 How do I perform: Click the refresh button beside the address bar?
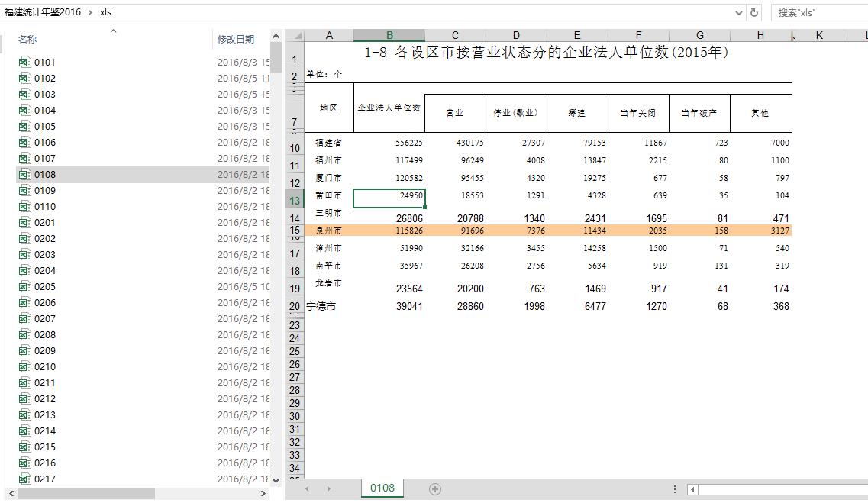pos(754,12)
